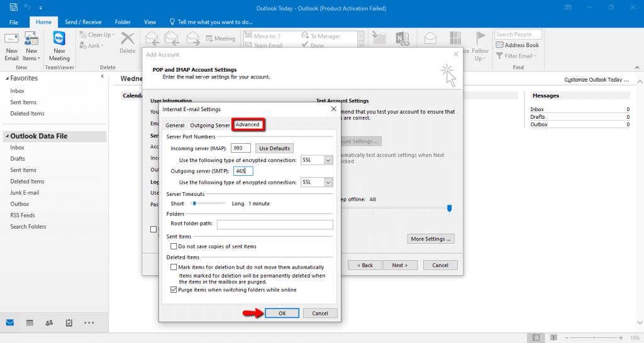Click the Reply envelope icon
The height and width of the screenshot is (343, 644).
(152, 38)
